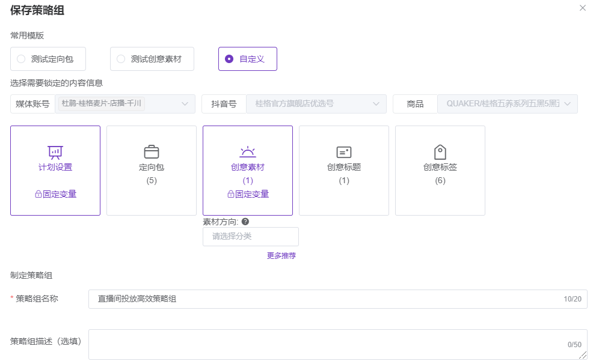Click the 常用模版 heading
The image size is (599, 364).
coord(27,35)
